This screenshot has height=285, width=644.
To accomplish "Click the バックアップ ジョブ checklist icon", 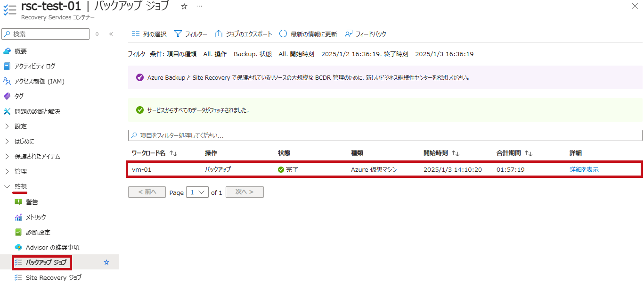I will [x=18, y=262].
